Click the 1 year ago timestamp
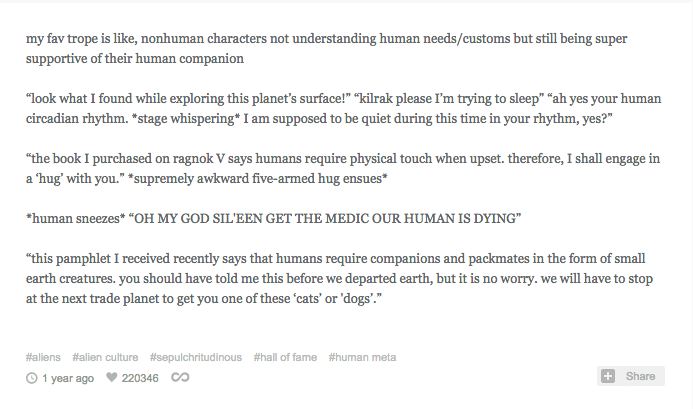 coord(68,378)
